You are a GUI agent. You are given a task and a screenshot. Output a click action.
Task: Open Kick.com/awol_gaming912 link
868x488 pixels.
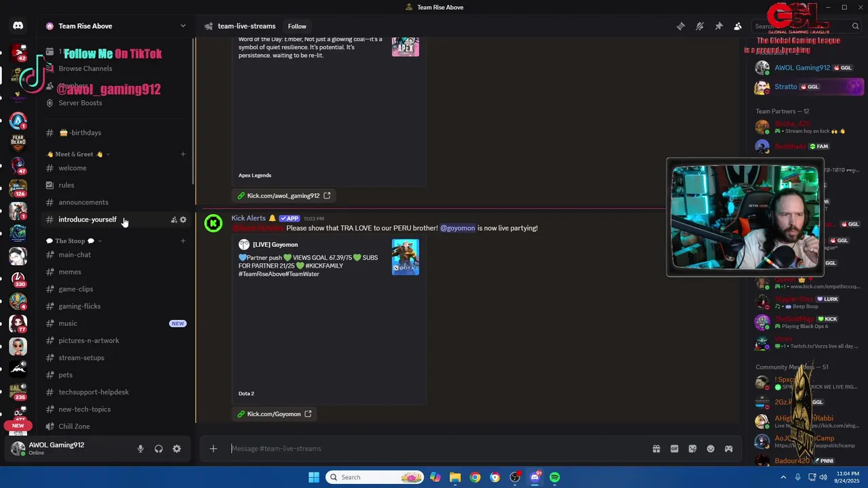[283, 196]
